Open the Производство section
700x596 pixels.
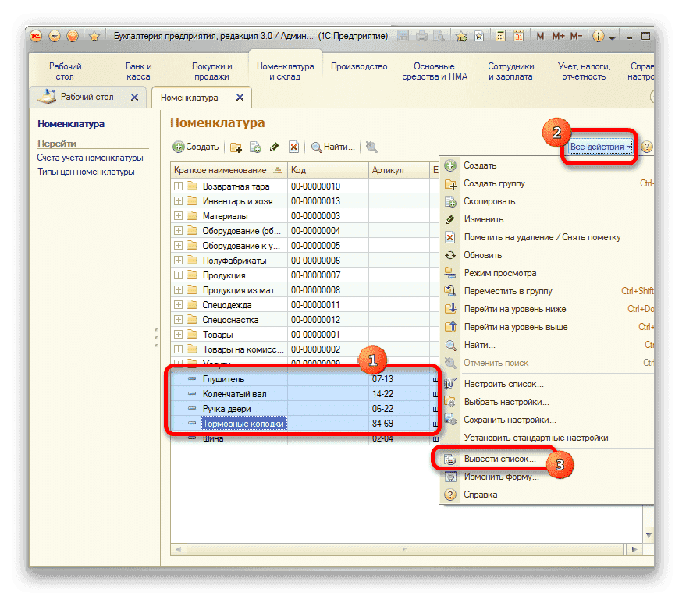click(359, 67)
